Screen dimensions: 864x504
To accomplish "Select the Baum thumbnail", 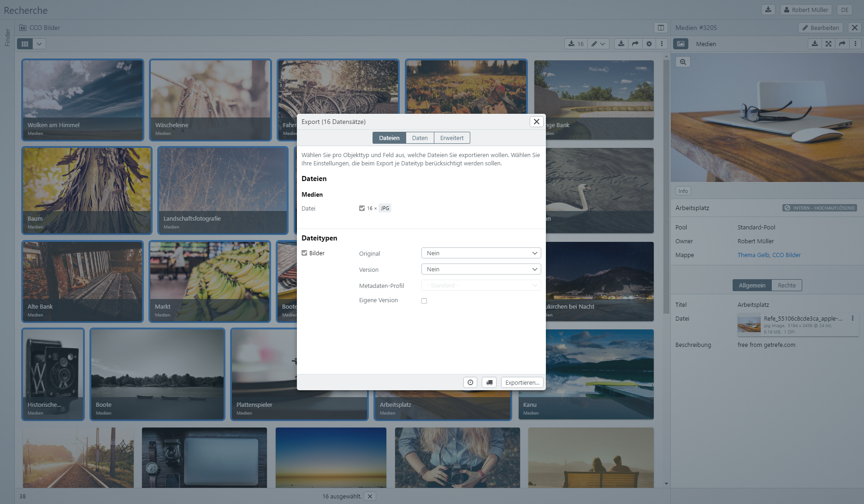I will coord(87,190).
